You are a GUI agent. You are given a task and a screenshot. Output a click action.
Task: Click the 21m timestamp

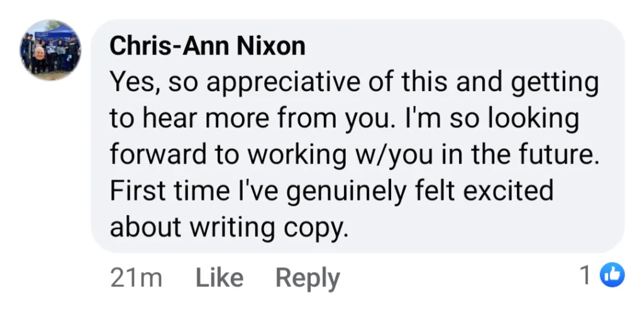[136, 277]
